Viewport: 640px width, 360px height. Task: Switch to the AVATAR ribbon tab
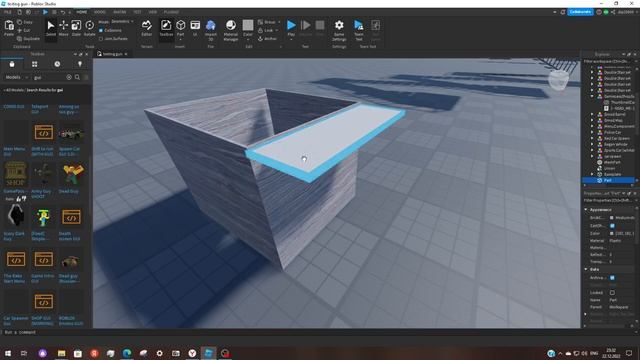tap(120, 12)
